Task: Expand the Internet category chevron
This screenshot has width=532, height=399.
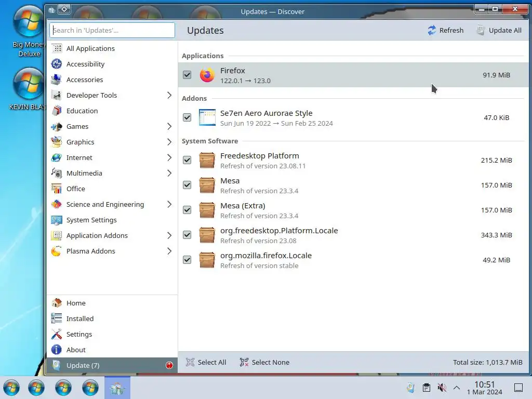Action: tap(169, 158)
